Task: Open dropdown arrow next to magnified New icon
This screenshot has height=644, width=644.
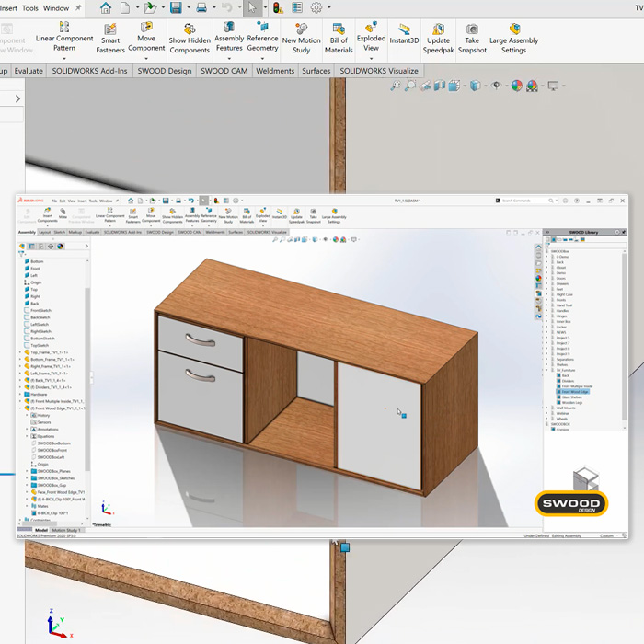Action: point(137,7)
